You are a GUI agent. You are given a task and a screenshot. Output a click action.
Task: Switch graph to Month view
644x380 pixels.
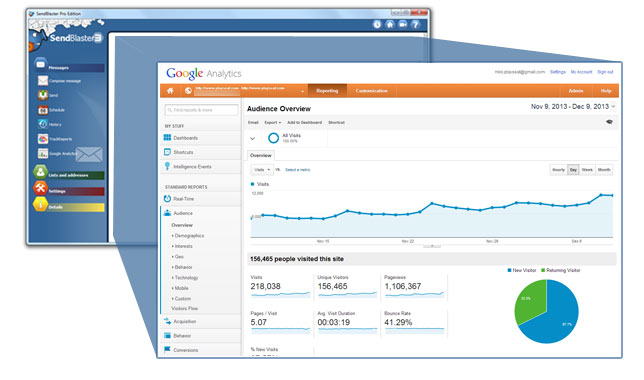tap(604, 170)
